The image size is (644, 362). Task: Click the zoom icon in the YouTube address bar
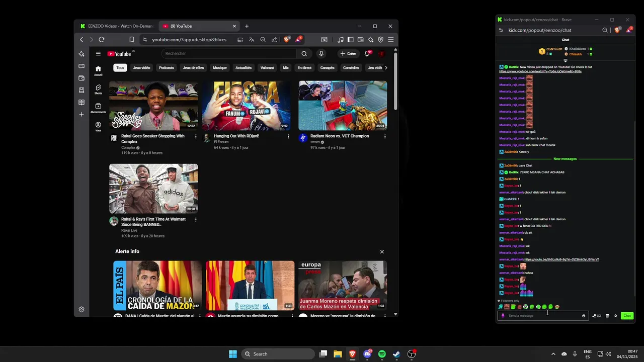point(263,40)
